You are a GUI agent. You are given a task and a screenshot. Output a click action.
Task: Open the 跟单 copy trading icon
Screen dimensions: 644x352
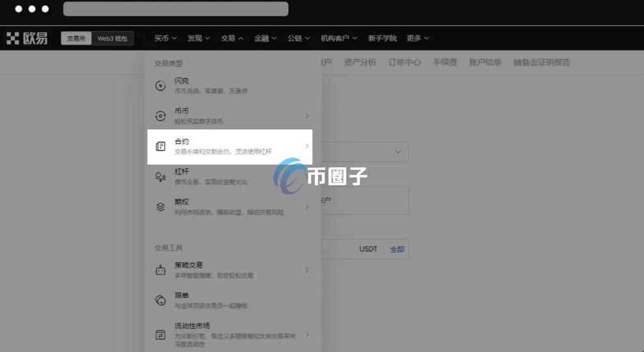coord(161,300)
